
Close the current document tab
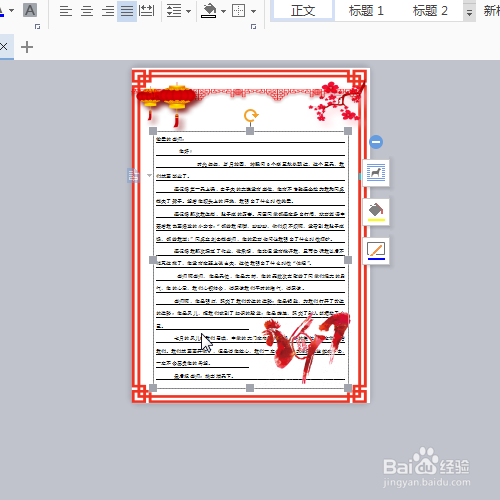[3, 47]
